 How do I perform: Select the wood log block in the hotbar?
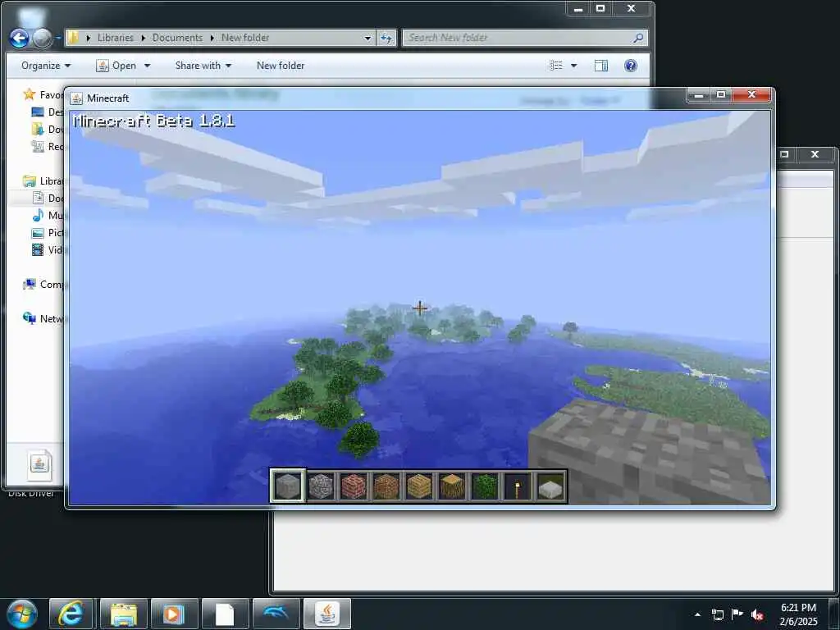[x=452, y=486]
